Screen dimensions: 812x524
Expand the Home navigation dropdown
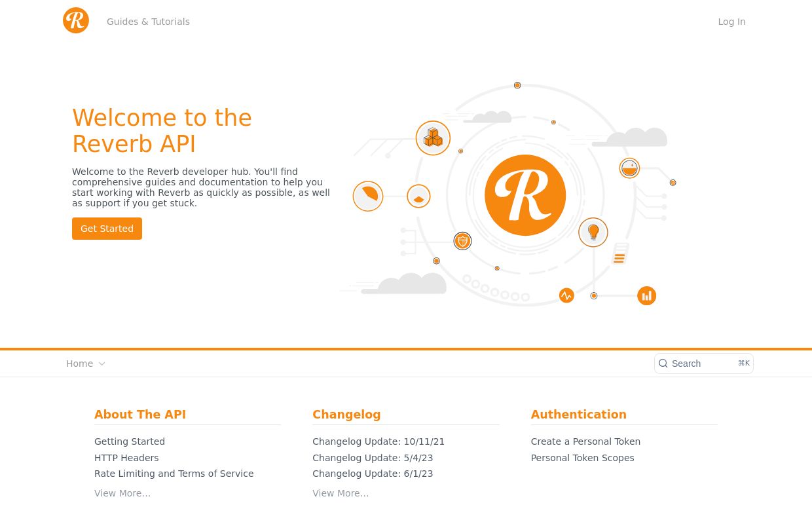click(x=86, y=364)
